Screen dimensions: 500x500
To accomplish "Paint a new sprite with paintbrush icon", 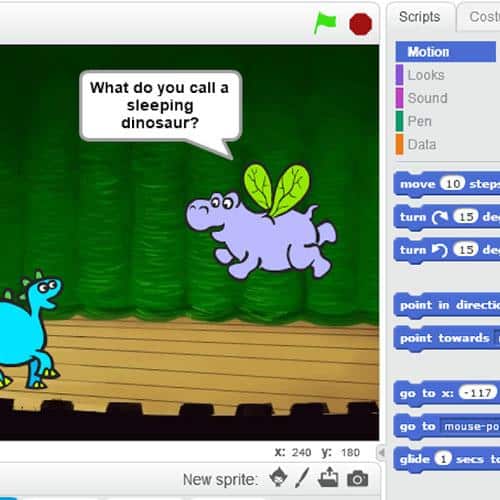I will tap(303, 478).
